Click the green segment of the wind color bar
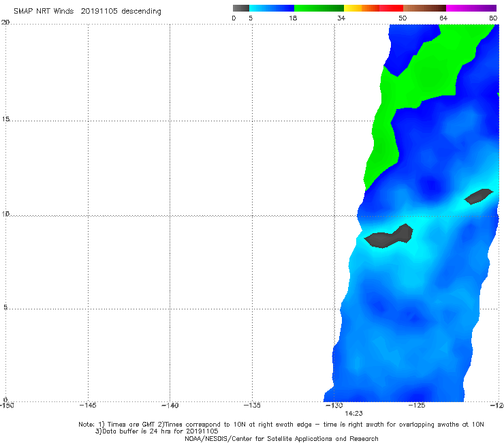The height and width of the screenshot is (443, 504). 319,8
